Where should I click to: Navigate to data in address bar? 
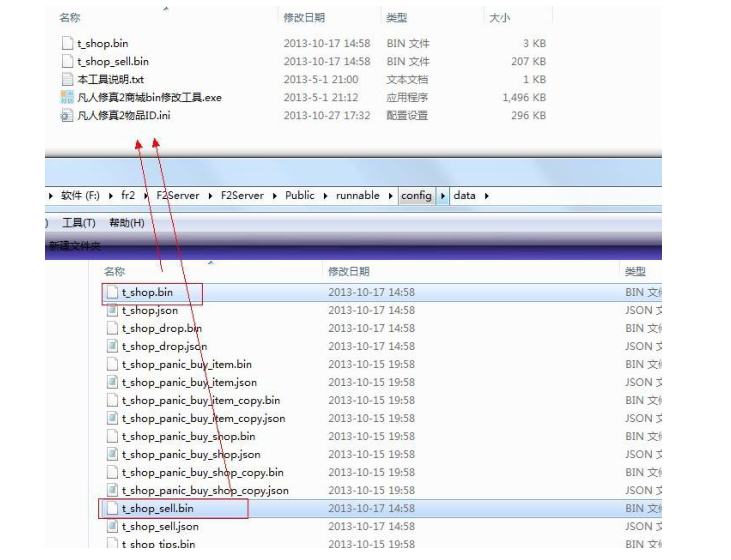[464, 195]
